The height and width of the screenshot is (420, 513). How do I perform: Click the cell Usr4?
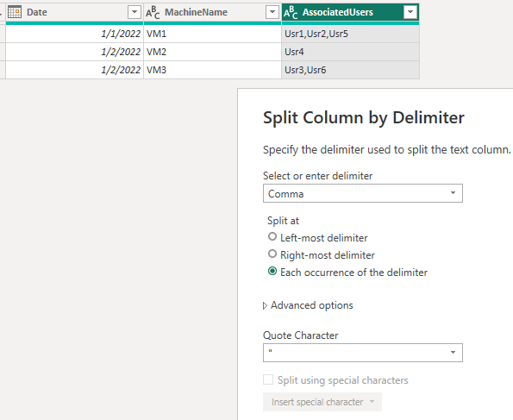click(350, 52)
